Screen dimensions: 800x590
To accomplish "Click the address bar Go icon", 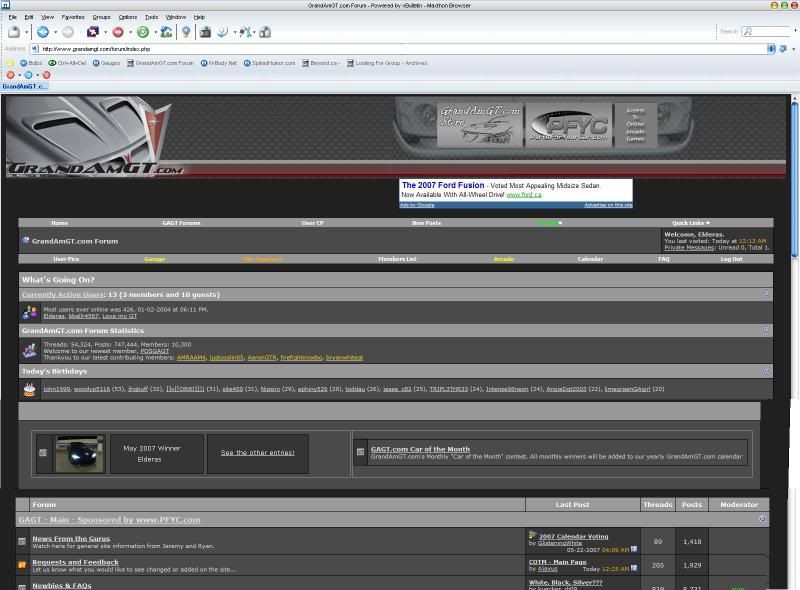I will tap(784, 48).
